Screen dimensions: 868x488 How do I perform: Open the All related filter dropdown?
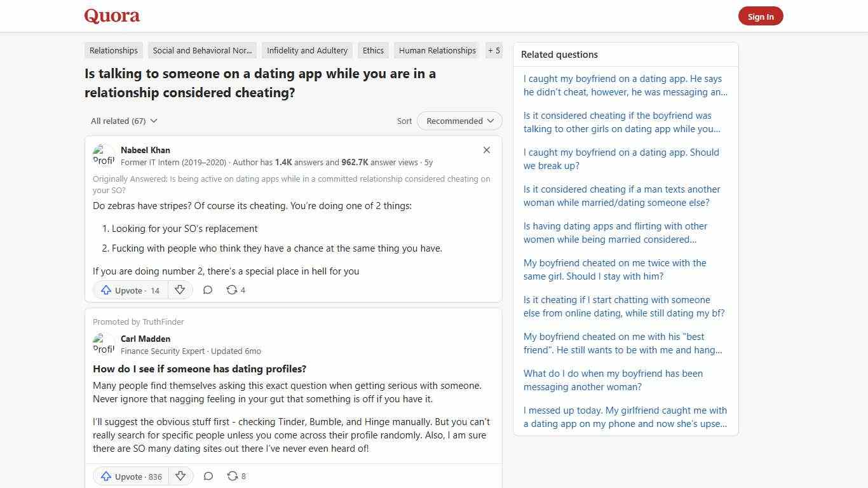coord(124,121)
